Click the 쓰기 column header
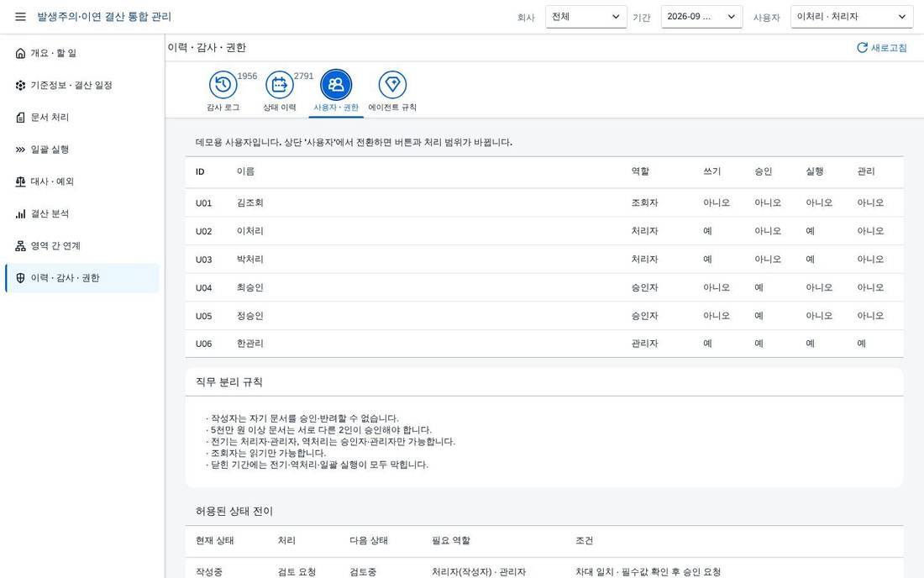Viewport: 924px width, 578px height. pyautogui.click(x=711, y=171)
